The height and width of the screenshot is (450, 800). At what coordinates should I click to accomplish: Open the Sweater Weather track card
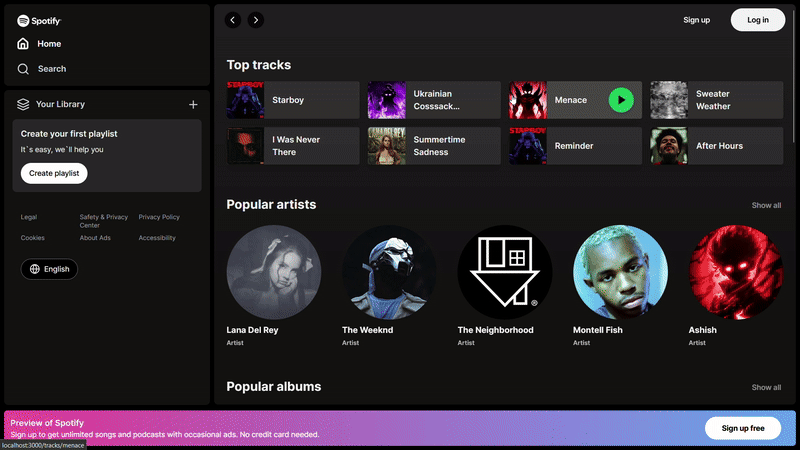click(x=717, y=100)
